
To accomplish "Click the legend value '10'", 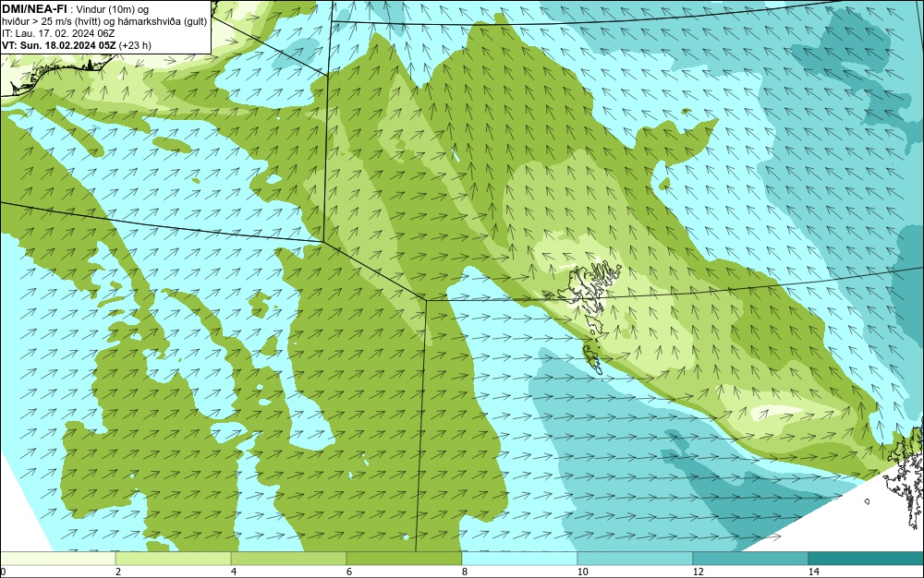I will pyautogui.click(x=583, y=572).
